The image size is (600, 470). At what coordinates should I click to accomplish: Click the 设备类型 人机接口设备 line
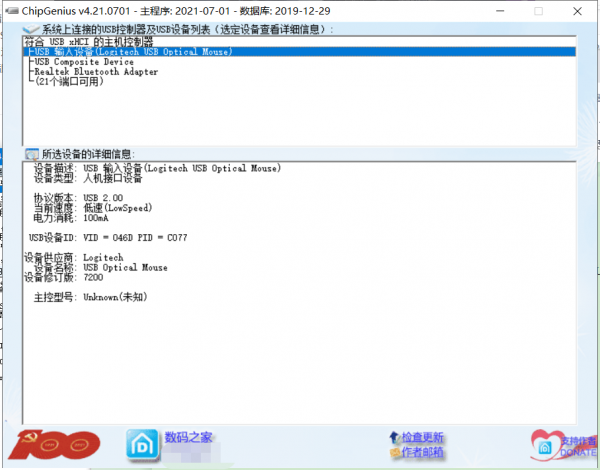(88, 178)
